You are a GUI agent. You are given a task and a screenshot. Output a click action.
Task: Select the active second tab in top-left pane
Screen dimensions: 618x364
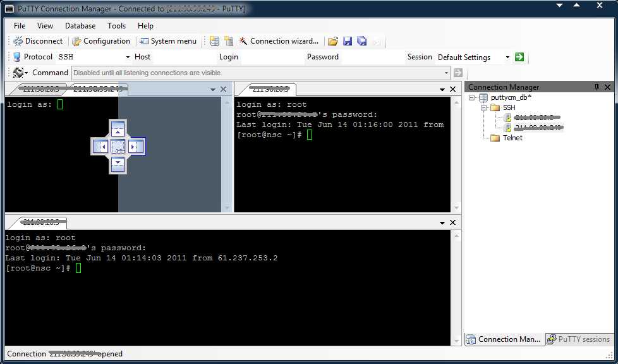pyautogui.click(x=98, y=90)
